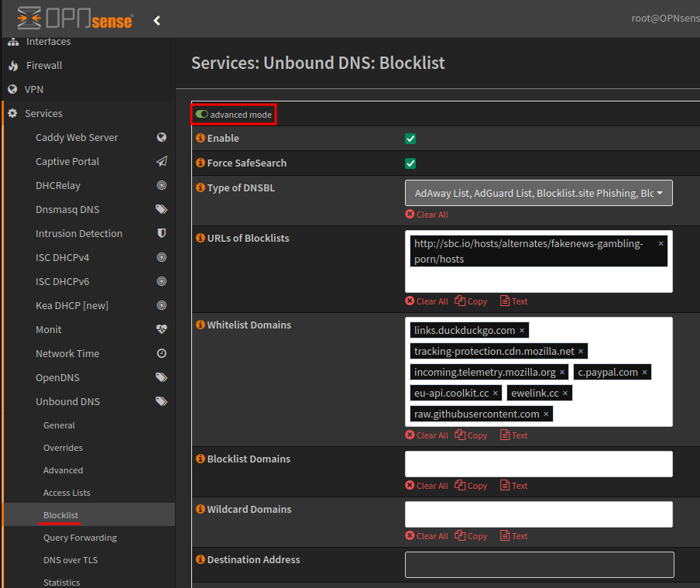The image size is (700, 588).
Task: Click Text under Whitelist Domains
Action: [514, 435]
